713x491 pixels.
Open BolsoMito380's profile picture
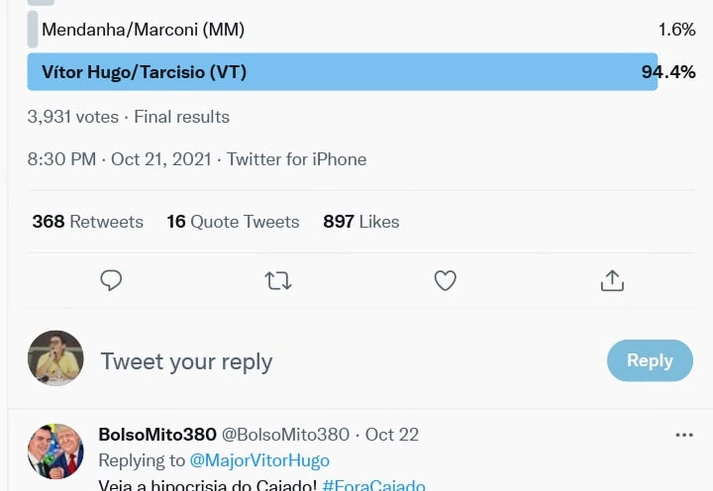[55, 451]
